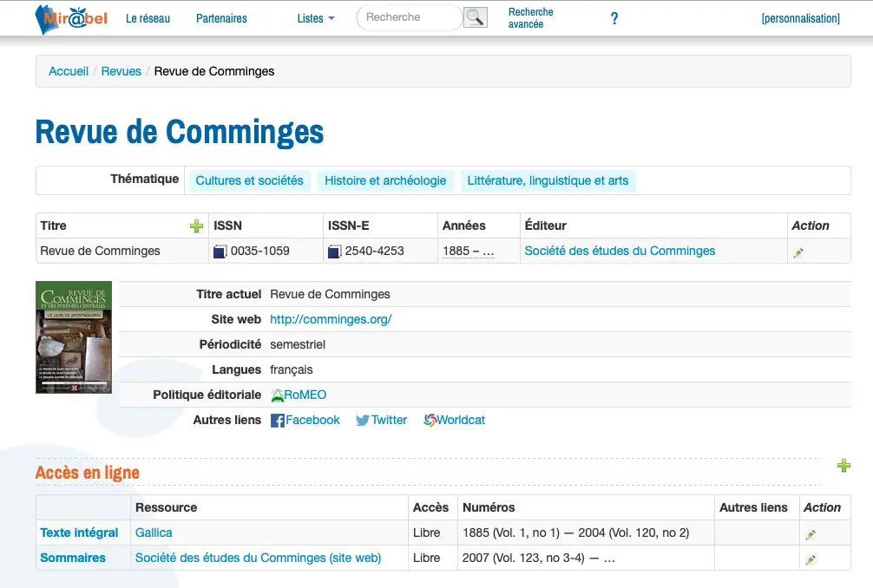This screenshot has height=588, width=873.
Task: Click the magnifying glass search button
Action: 475,17
